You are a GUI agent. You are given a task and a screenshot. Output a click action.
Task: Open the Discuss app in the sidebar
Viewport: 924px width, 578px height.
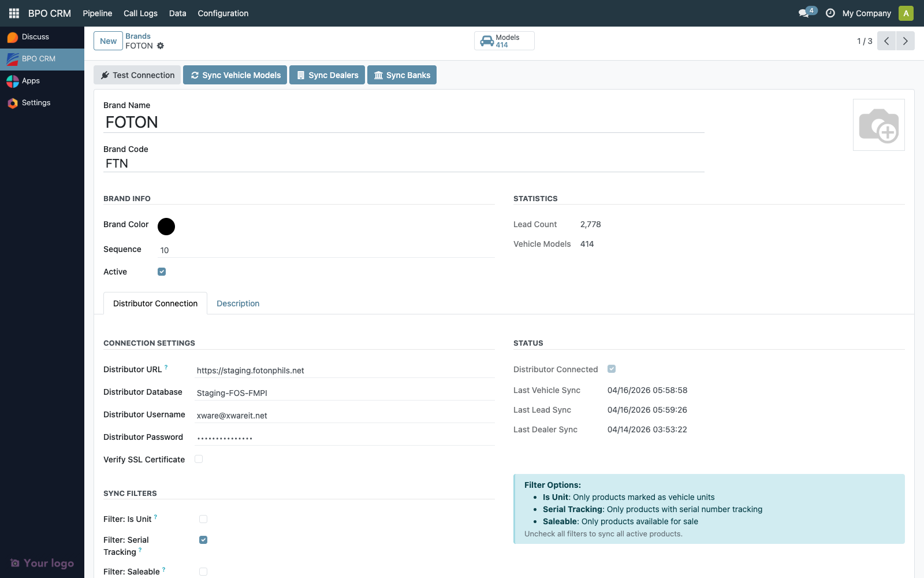pyautogui.click(x=36, y=36)
